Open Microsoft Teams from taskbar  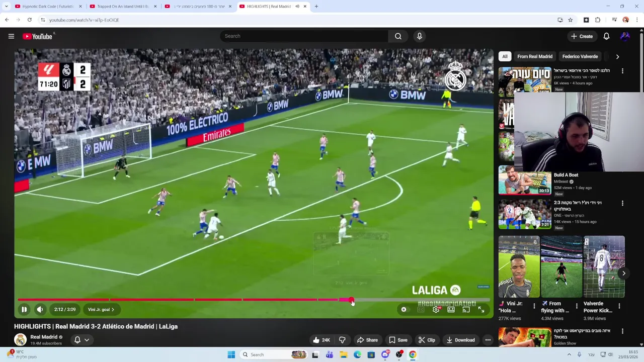330,354
